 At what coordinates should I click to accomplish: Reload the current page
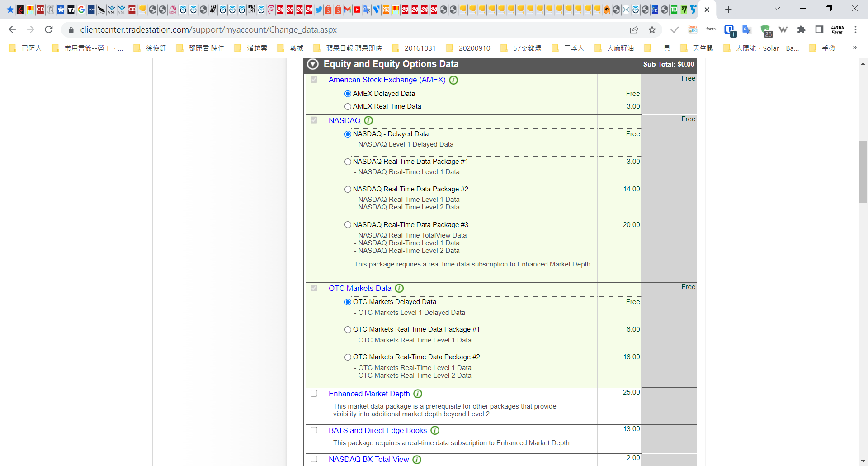49,29
